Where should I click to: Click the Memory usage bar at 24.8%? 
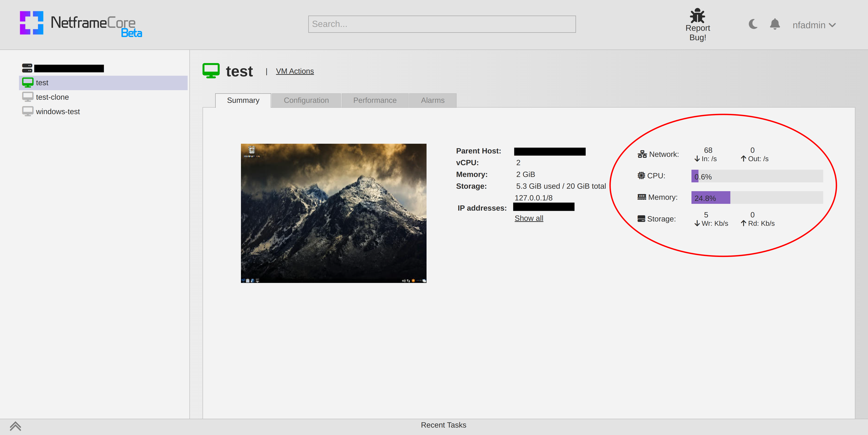coord(757,198)
